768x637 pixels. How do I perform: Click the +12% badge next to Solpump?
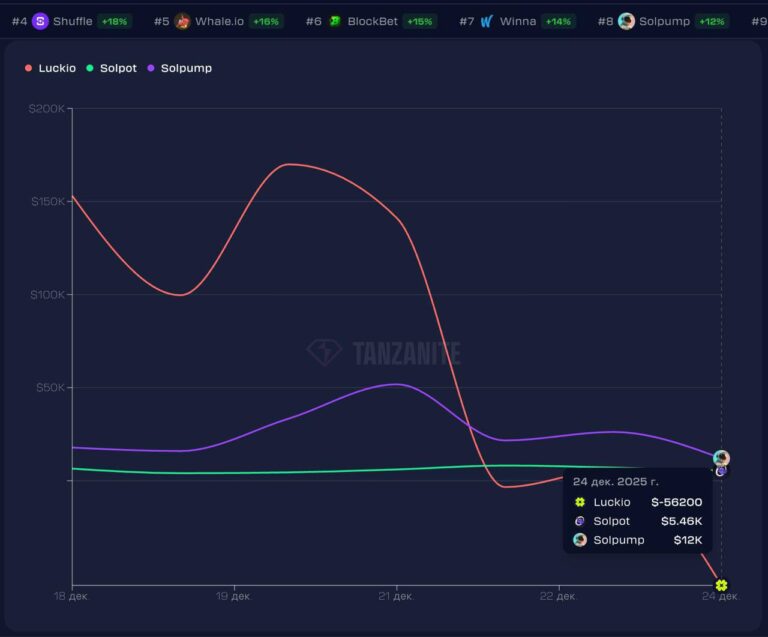point(712,22)
